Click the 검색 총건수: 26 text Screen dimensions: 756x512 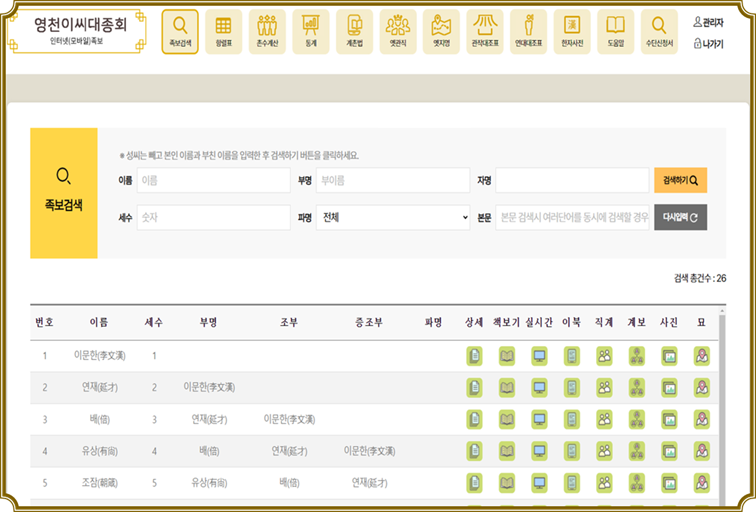click(x=700, y=278)
